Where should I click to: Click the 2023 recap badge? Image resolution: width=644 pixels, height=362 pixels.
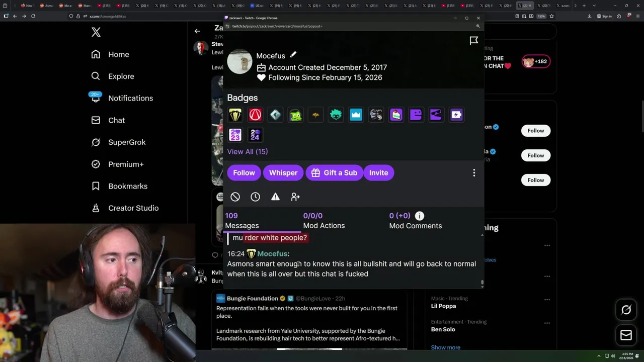235,135
